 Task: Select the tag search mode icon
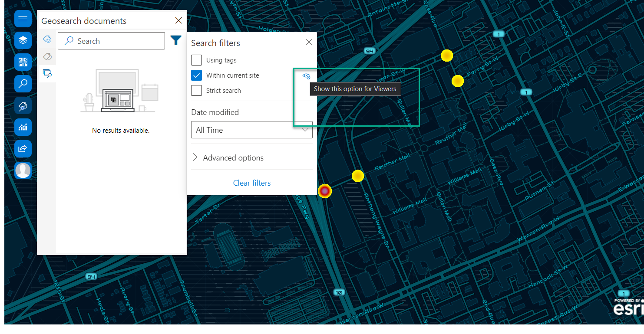click(x=47, y=56)
